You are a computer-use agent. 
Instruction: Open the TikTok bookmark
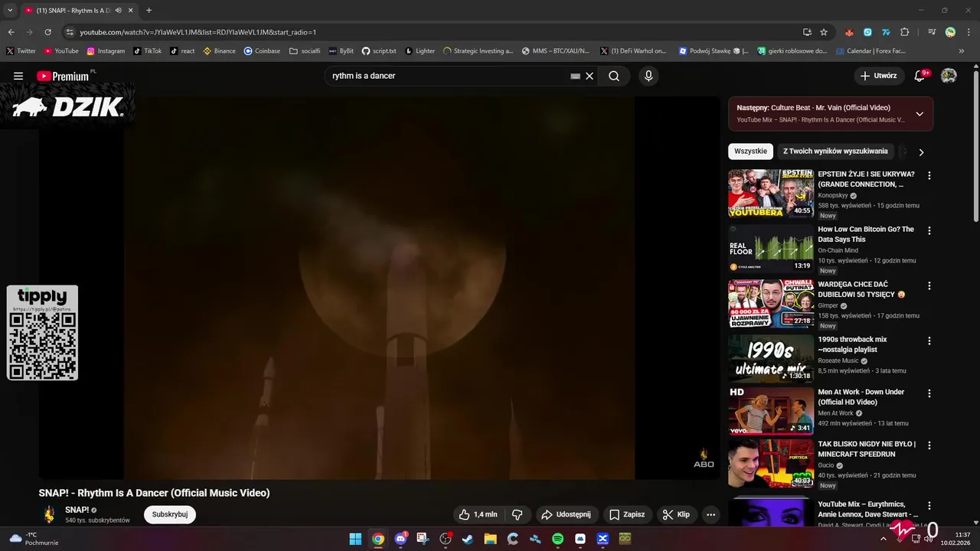pos(147,51)
